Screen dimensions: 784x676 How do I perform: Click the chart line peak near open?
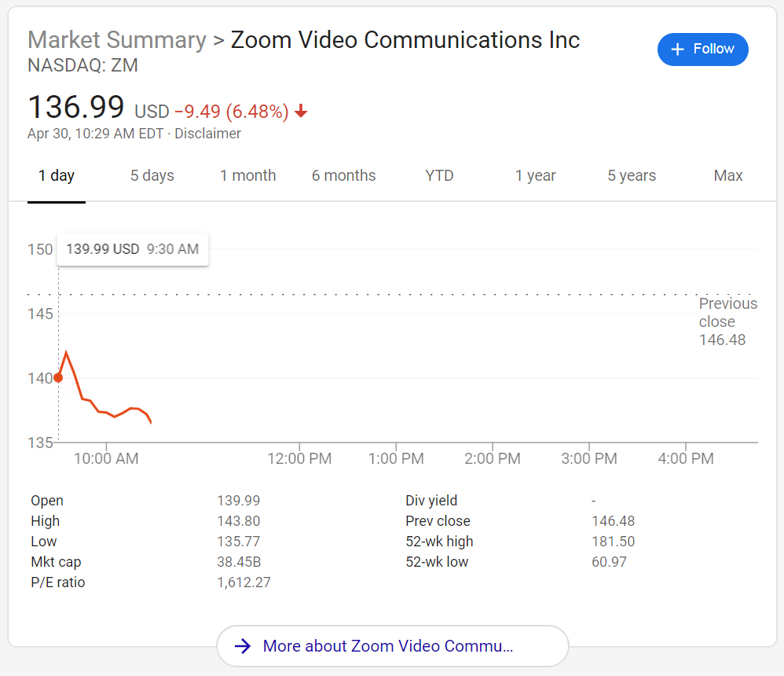click(x=66, y=352)
